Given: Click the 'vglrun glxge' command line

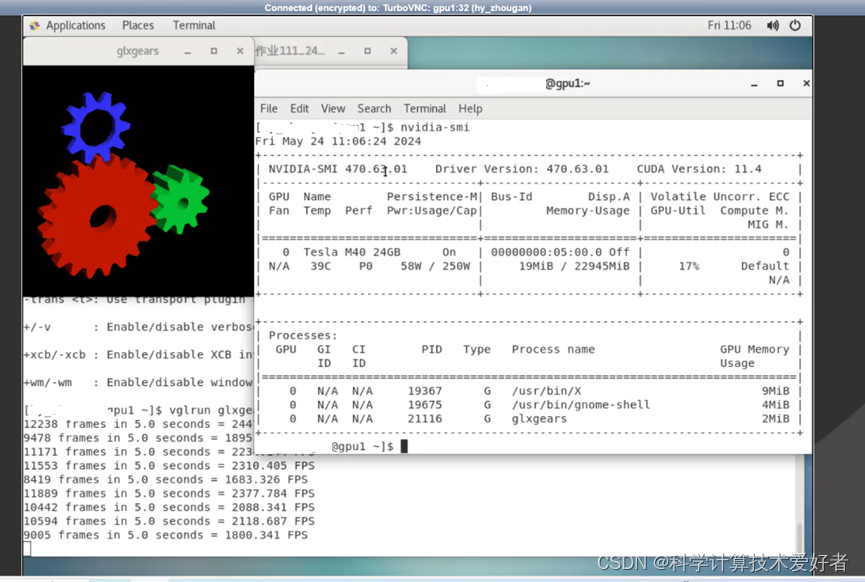Looking at the screenshot, I should (211, 410).
